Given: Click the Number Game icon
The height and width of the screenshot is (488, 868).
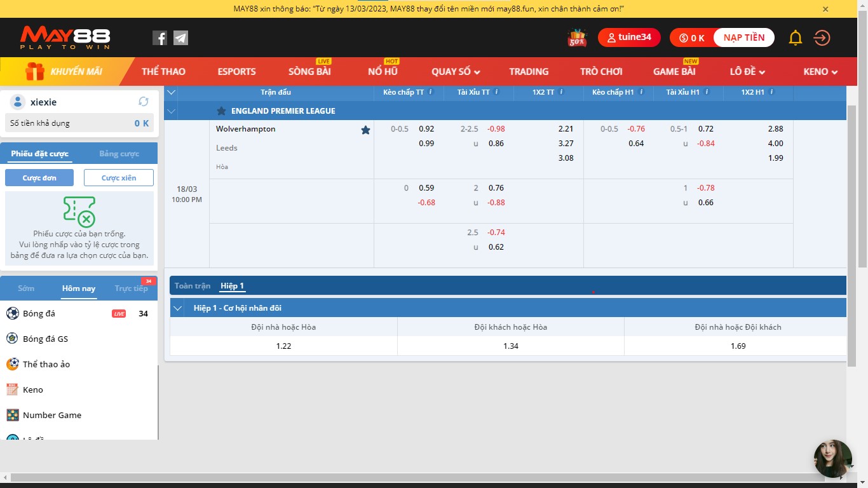Looking at the screenshot, I should click(x=12, y=415).
